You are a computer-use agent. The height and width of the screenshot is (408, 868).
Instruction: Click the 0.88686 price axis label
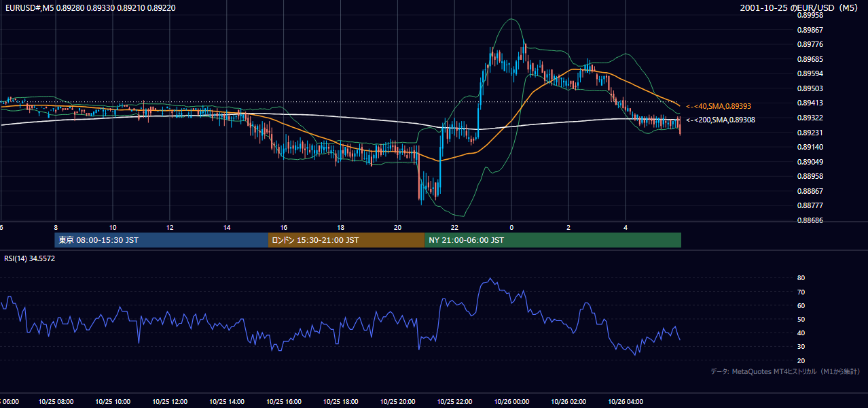(810, 220)
